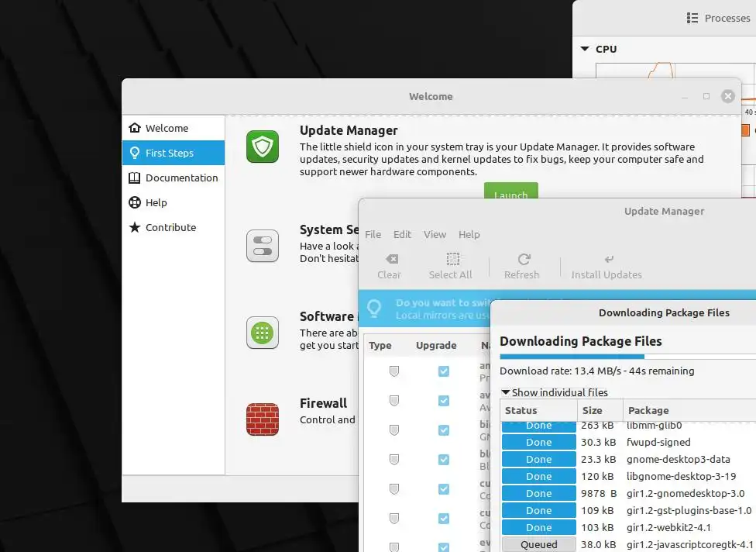Screen dimensions: 756x552
Task: Open Documentation in the Welcome sidebar
Action: pos(173,178)
